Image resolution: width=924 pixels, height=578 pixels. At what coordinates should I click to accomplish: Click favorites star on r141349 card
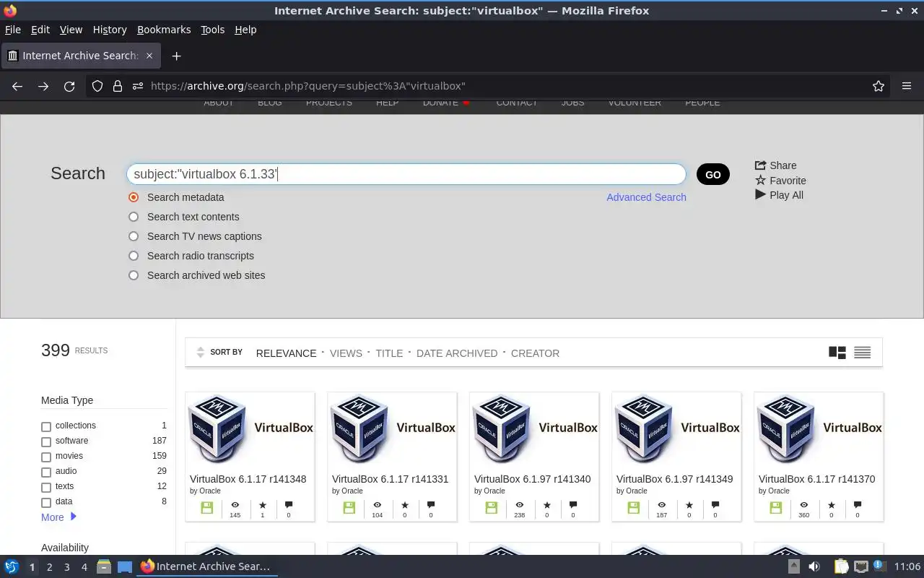(689, 505)
